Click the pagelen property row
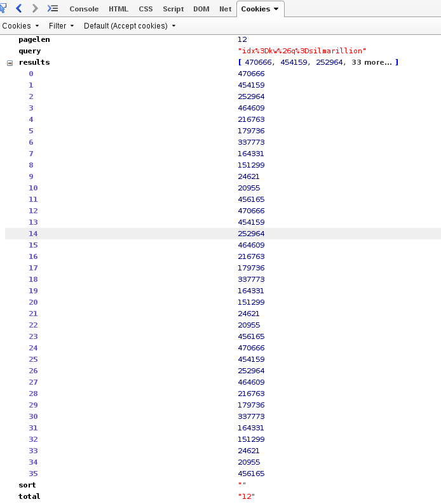This screenshot has height=504, width=441. tap(34, 39)
